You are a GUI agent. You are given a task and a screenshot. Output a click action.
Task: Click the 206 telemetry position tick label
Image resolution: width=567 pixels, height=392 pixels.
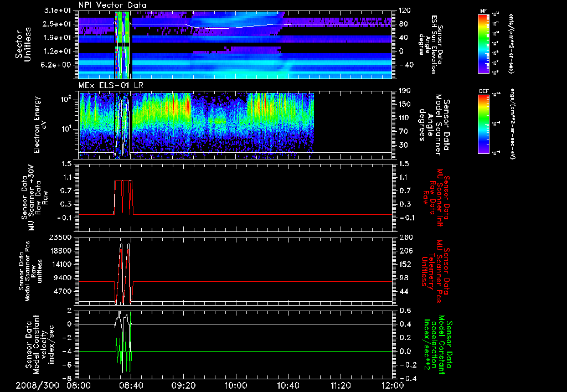405,251
